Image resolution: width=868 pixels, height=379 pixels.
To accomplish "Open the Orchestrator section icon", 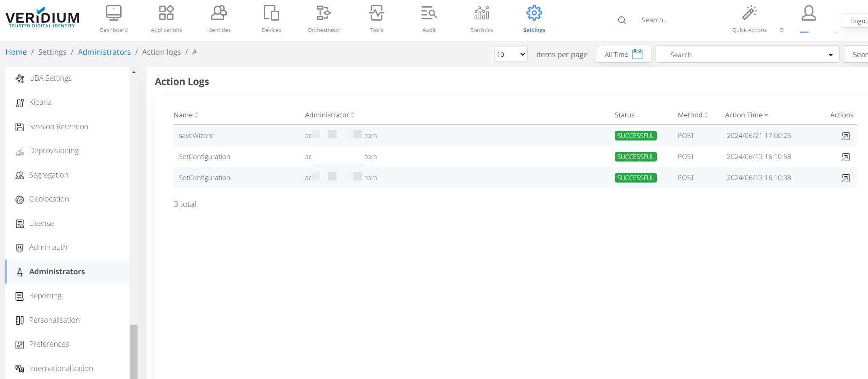I will [x=324, y=13].
